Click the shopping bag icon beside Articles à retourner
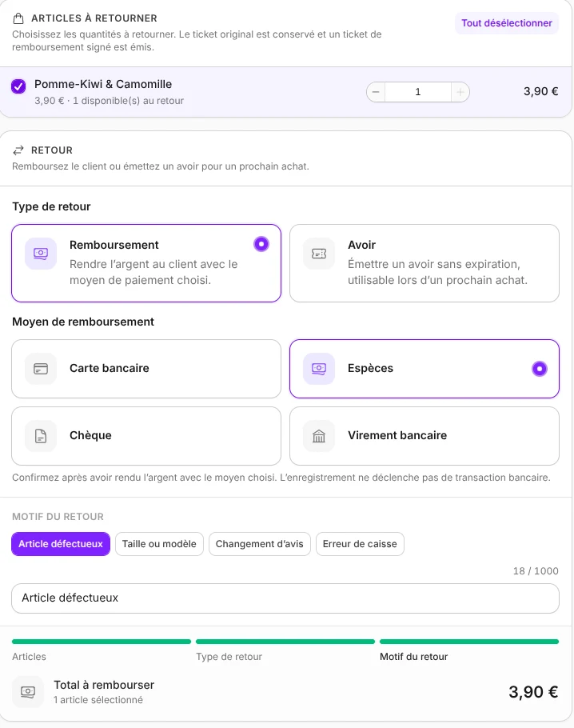This screenshot has width=574, height=728. 18,18
